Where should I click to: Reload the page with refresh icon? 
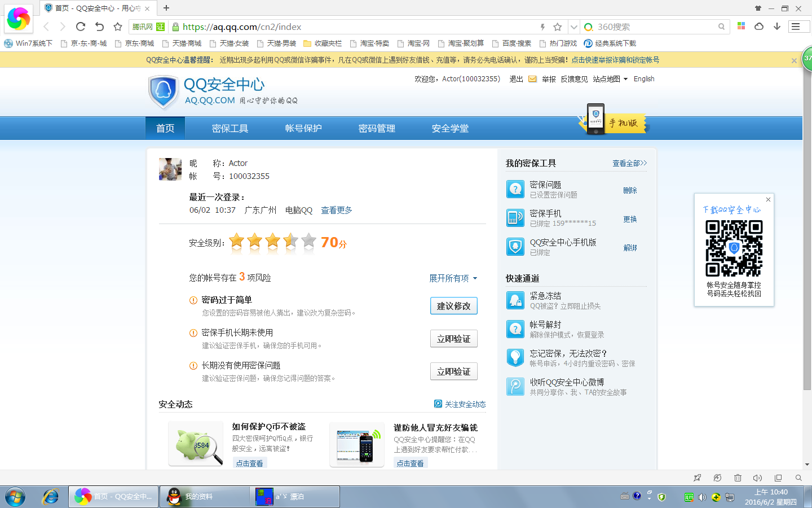point(81,27)
